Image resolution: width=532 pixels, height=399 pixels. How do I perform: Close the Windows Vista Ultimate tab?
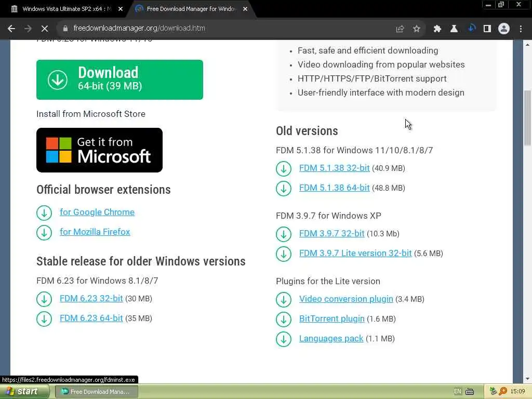121,9
